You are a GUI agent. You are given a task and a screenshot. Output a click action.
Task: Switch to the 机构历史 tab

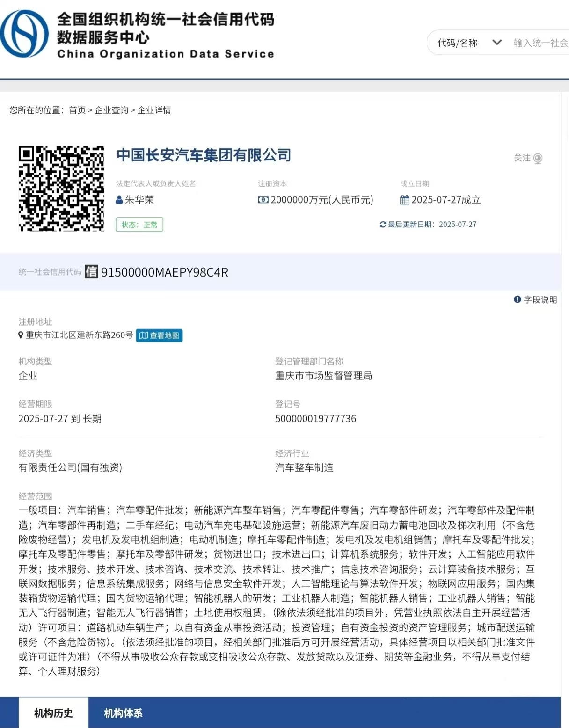click(53, 713)
